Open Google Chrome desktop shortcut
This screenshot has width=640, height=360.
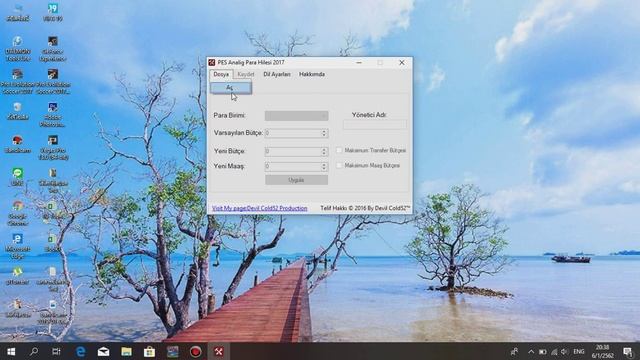pyautogui.click(x=17, y=213)
